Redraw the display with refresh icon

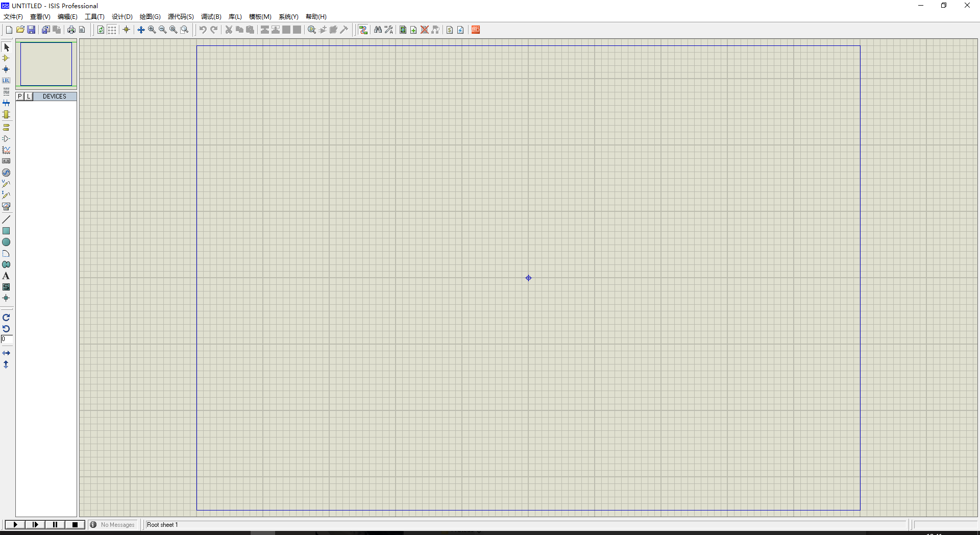(x=101, y=30)
